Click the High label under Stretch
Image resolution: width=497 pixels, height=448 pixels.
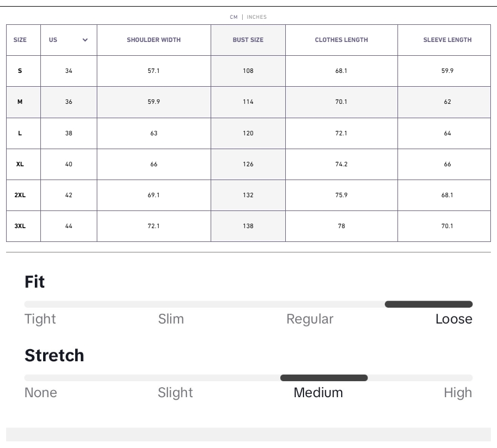(x=458, y=393)
